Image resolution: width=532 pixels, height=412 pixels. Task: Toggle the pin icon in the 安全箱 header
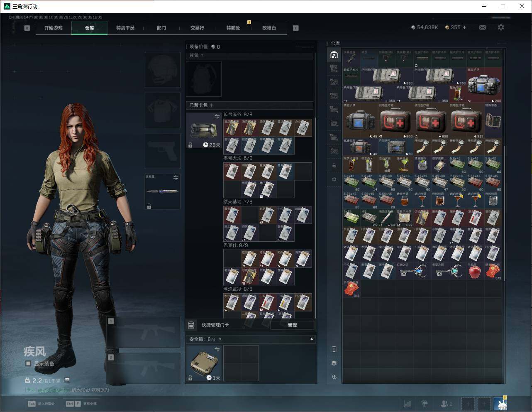click(311, 339)
